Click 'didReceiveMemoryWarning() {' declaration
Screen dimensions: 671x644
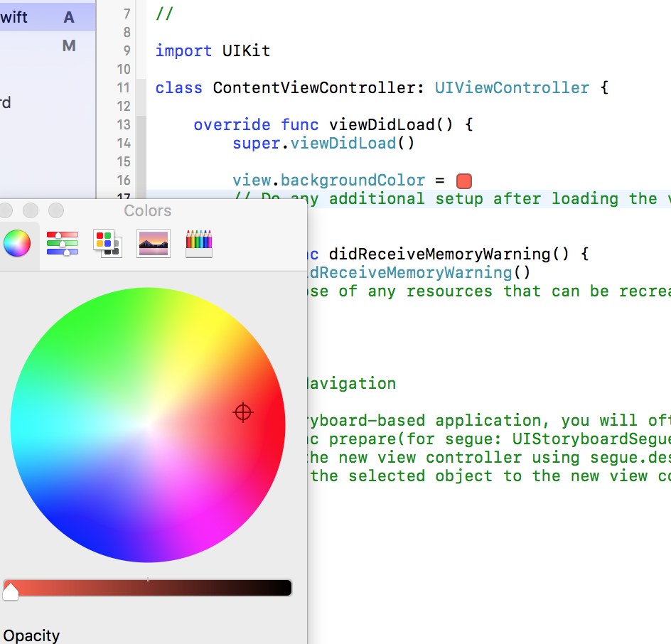click(x=458, y=254)
